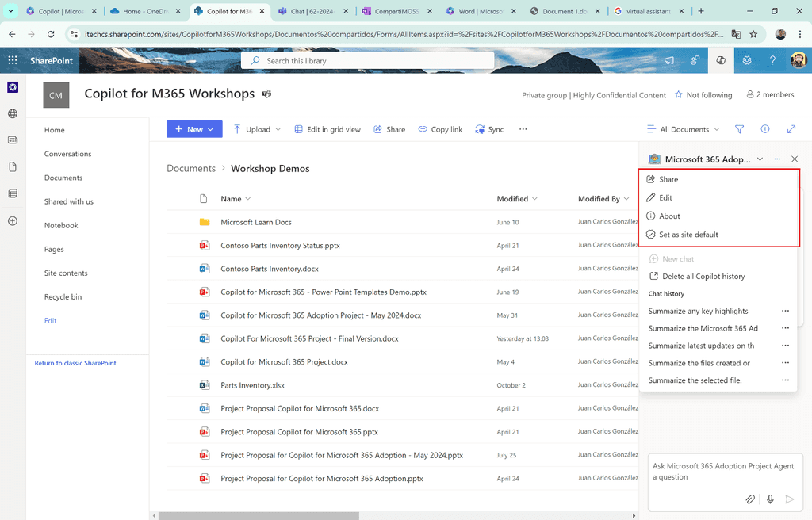The width and height of the screenshot is (812, 520).
Task: Open the globe icon in the left rail
Action: 13,114
